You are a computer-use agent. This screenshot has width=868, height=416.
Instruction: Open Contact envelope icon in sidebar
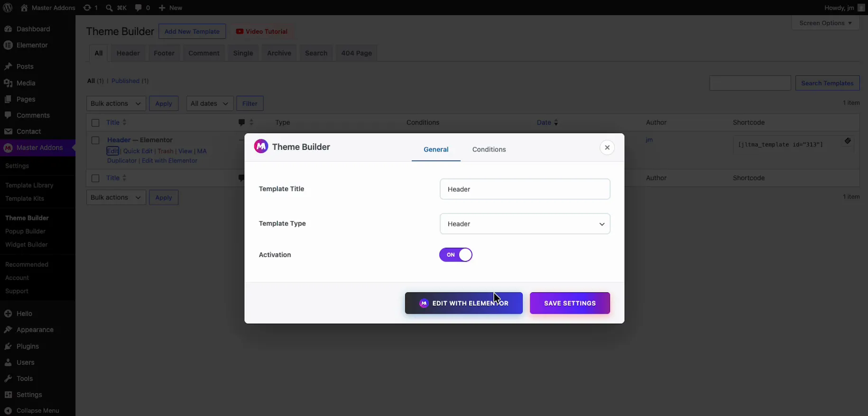pyautogui.click(x=8, y=131)
